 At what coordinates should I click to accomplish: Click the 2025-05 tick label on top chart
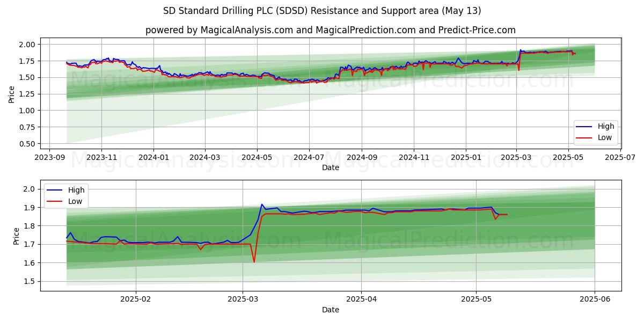pyautogui.click(x=569, y=158)
